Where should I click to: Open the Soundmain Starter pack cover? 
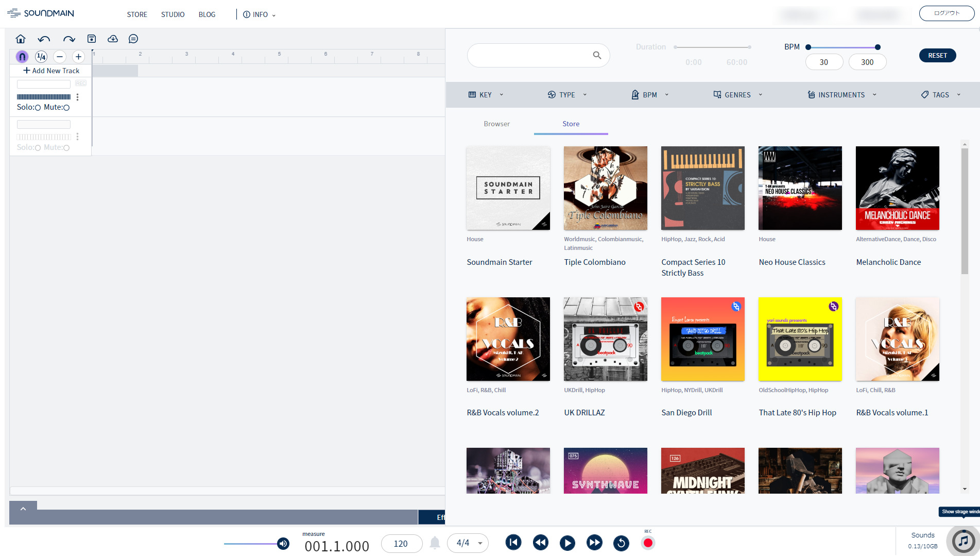508,188
